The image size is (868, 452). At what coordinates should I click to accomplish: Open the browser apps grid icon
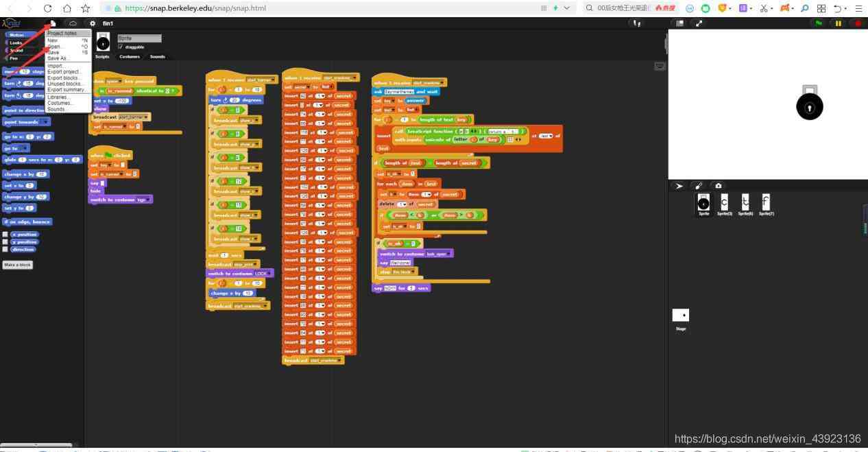click(821, 8)
